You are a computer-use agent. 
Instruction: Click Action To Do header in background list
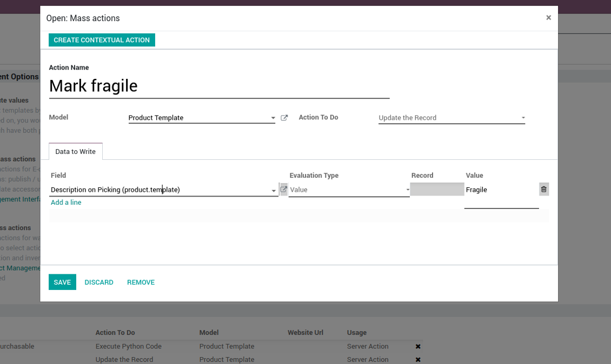(x=115, y=333)
